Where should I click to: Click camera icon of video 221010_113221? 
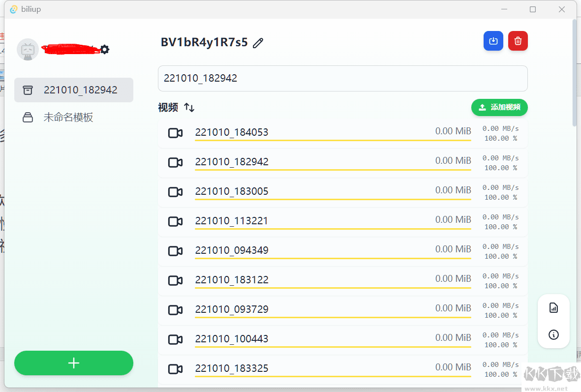pos(175,221)
